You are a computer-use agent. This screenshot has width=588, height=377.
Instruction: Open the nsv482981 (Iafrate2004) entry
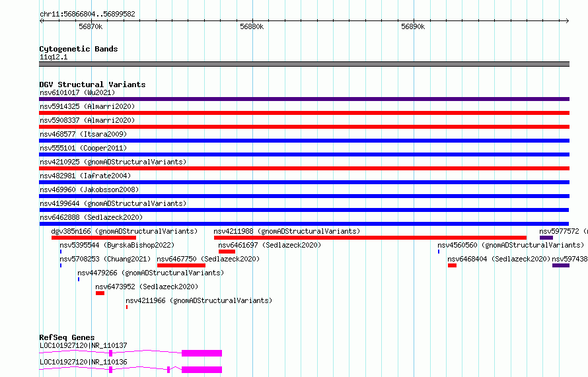[85, 176]
